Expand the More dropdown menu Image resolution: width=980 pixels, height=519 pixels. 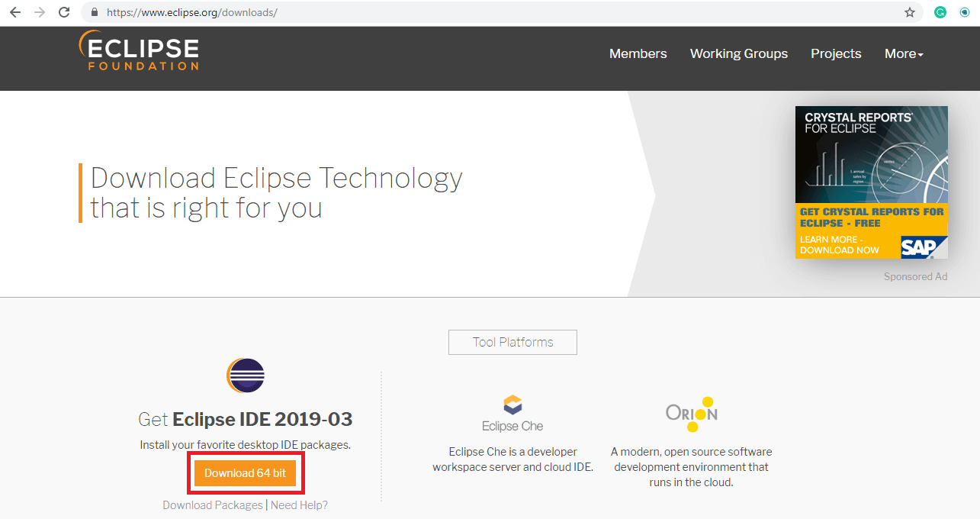point(904,53)
